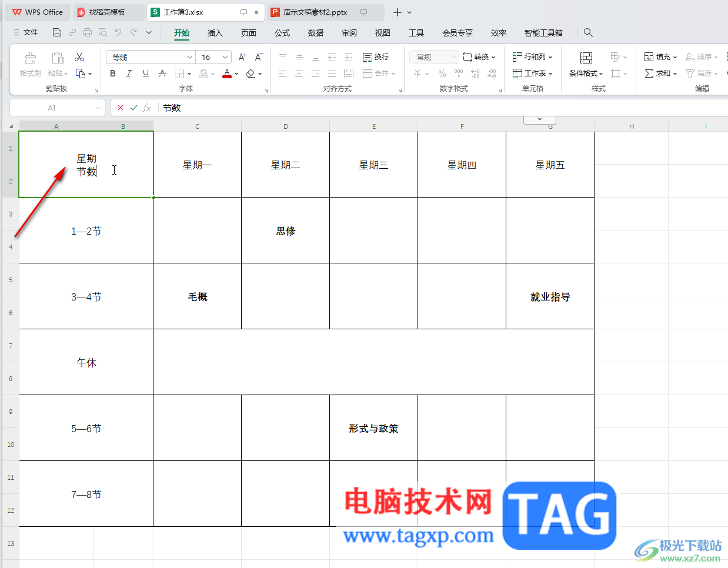Click the Thousands Separator (000) icon

coord(459,73)
